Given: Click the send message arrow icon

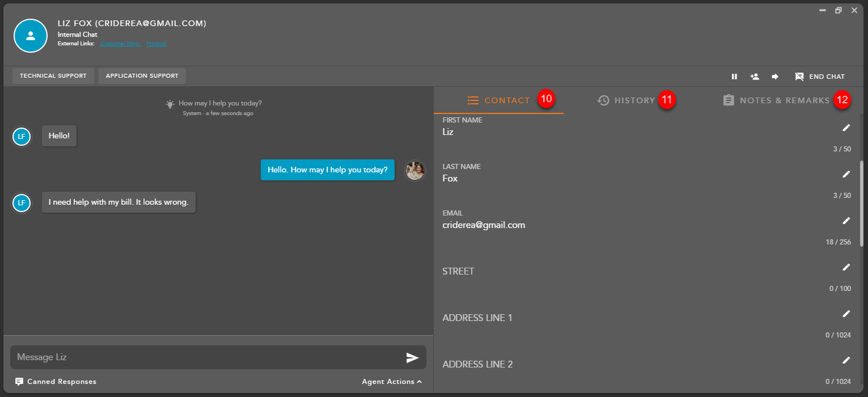Looking at the screenshot, I should [x=412, y=357].
